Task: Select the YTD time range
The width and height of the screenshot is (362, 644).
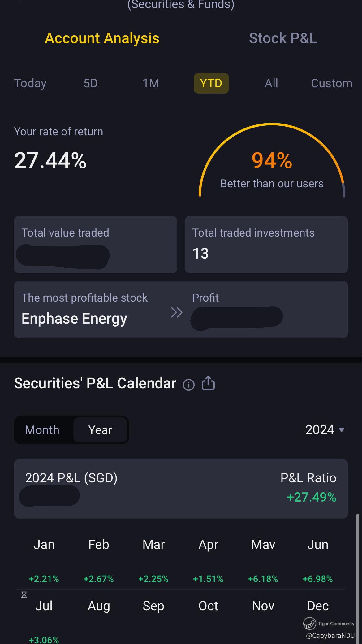Action: 211,83
